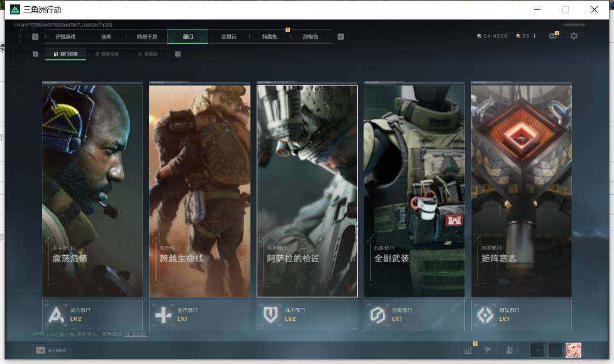Click the research department diamond icon
Viewport: 614px width, 364px height.
click(x=485, y=315)
